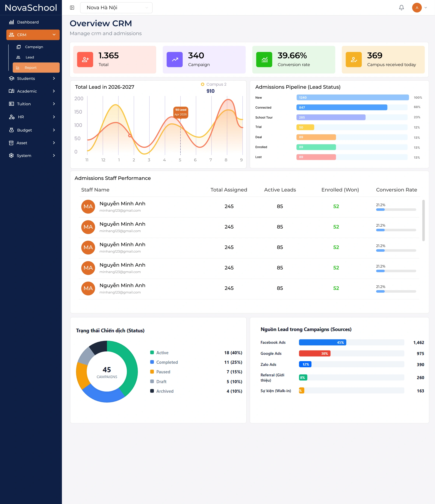Open the Campaign submenu item

point(34,47)
